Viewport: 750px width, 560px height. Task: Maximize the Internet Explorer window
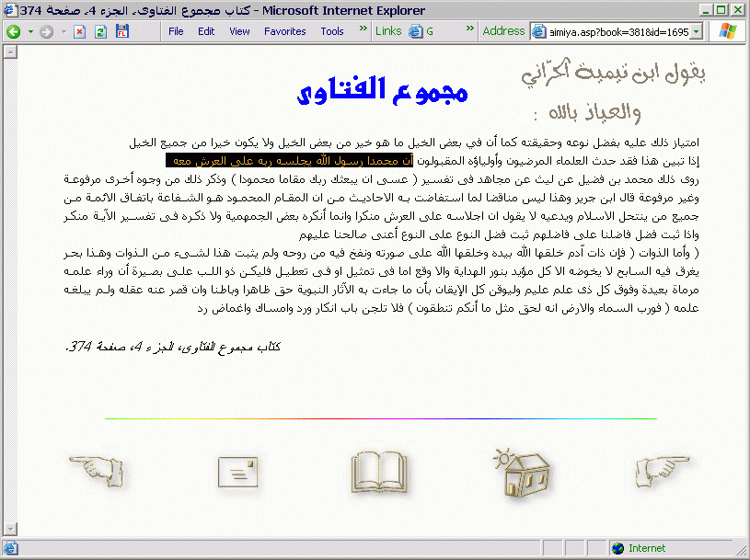coord(721,9)
